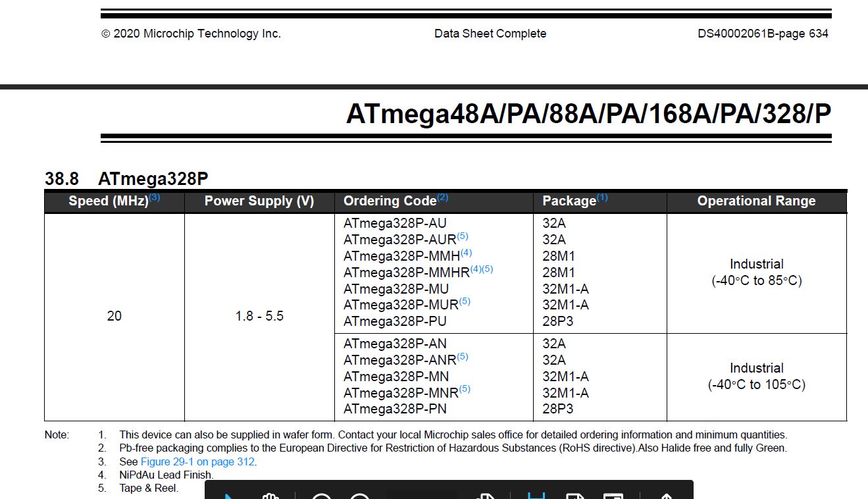Click the zoom out icon
This screenshot has width=868, height=499.
[322, 495]
